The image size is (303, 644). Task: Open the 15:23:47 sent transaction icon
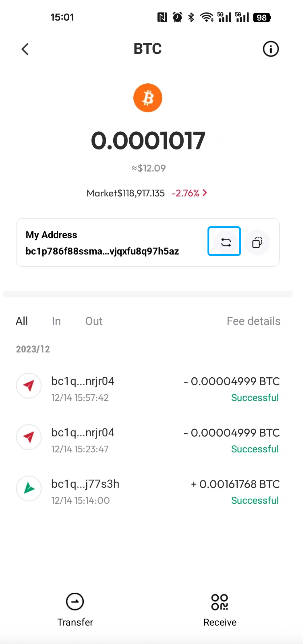click(29, 437)
